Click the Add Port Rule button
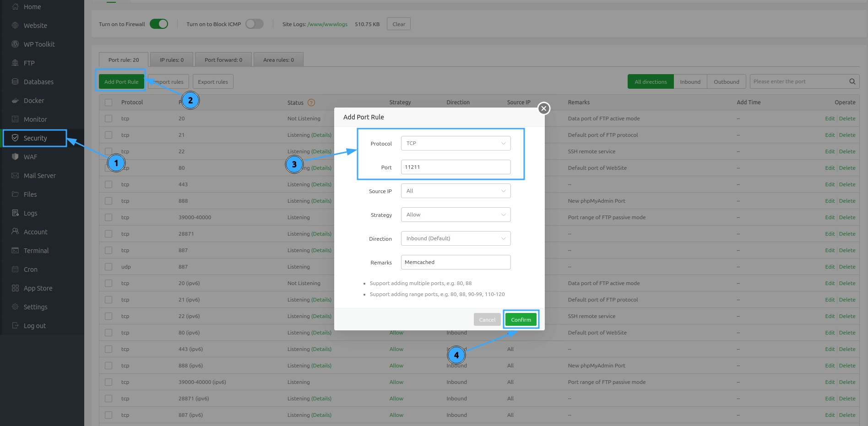The width and height of the screenshot is (868, 426). coord(121,82)
